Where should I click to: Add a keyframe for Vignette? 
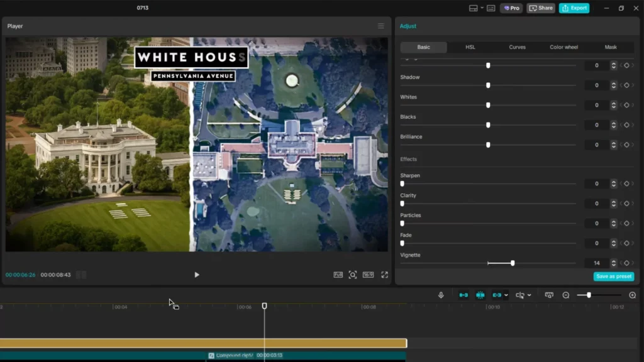click(626, 263)
